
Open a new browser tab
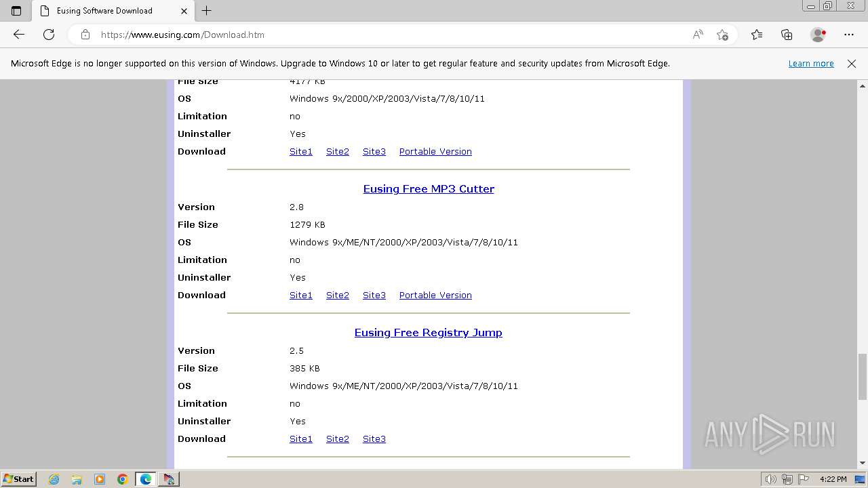tap(207, 11)
